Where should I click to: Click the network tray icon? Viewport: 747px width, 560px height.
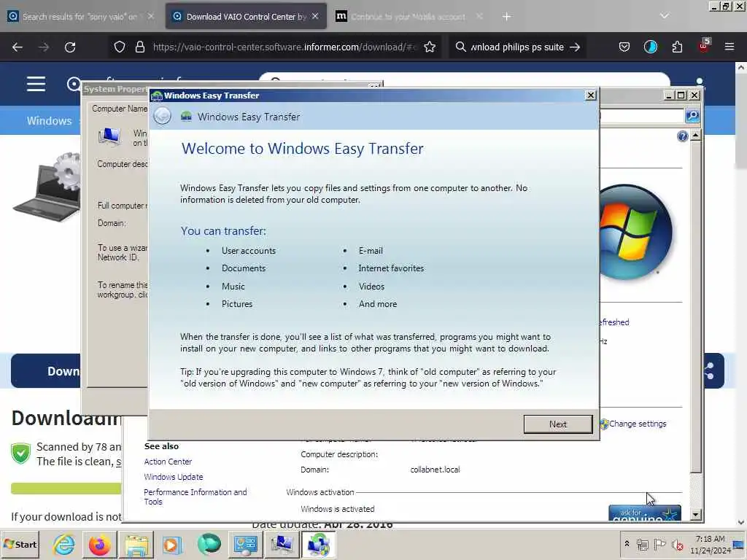[x=642, y=544]
